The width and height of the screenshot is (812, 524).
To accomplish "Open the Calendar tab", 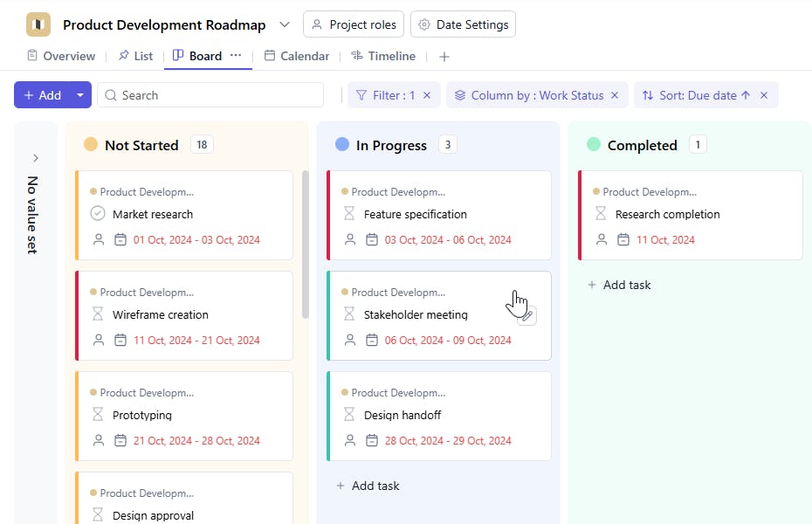I will pos(297,56).
